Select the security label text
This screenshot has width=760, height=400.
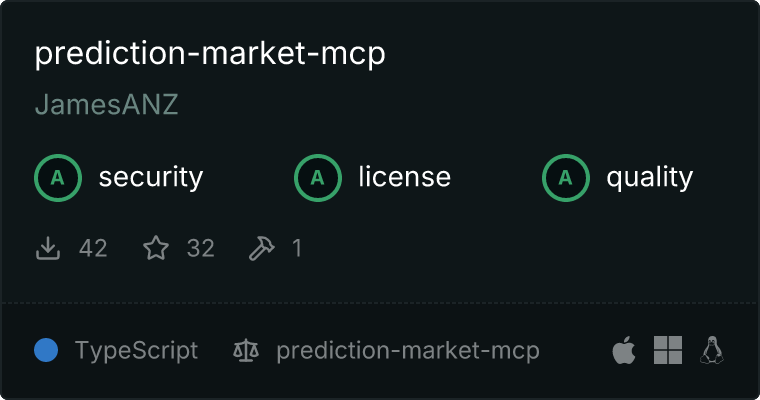coord(151,177)
